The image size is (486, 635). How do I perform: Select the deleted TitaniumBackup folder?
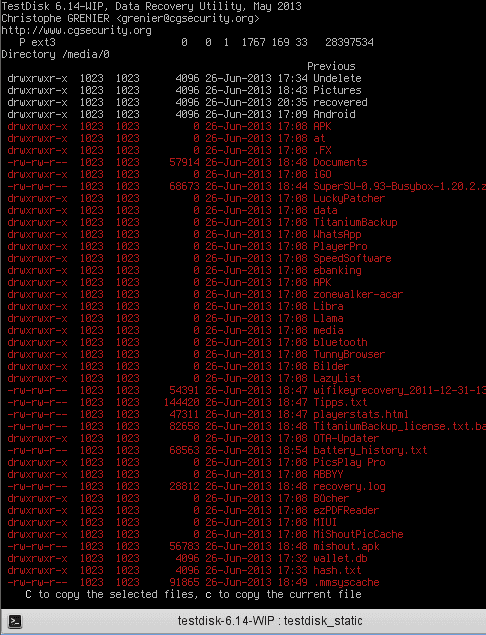click(x=202, y=222)
